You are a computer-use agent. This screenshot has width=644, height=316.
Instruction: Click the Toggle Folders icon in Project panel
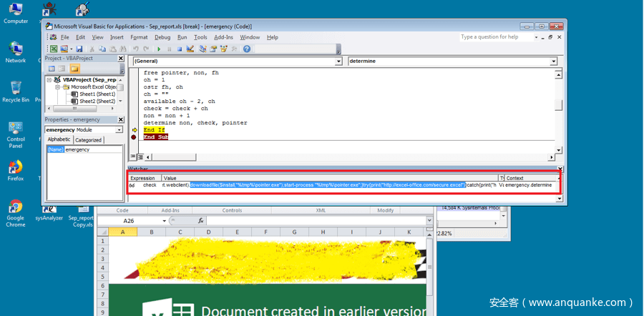click(74, 69)
